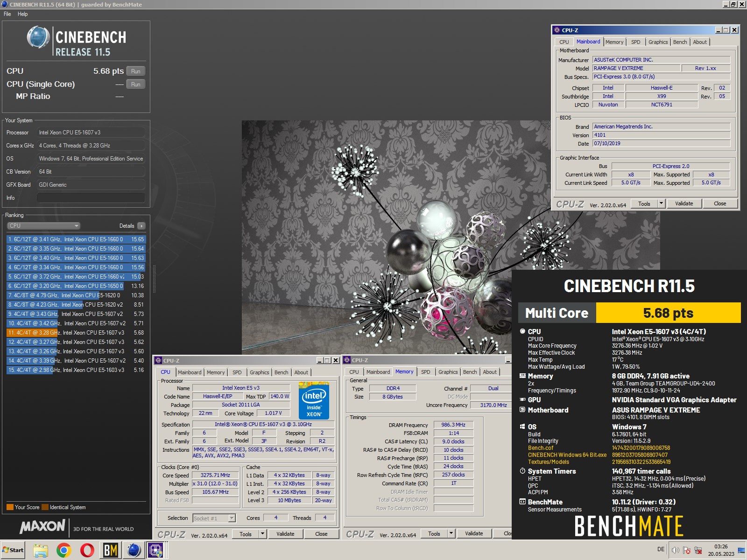
Task: Select ranking row 7 E5-1620 scoring 10.38
Action: 76,295
